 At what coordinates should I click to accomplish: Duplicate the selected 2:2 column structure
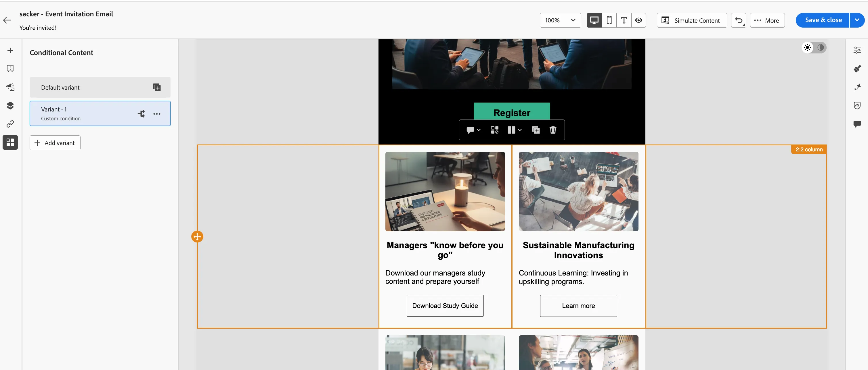click(x=536, y=130)
